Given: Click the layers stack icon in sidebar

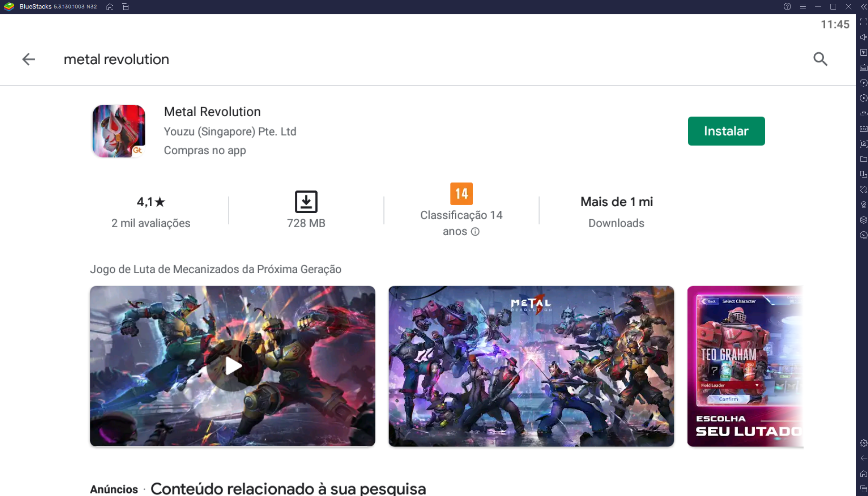Looking at the screenshot, I should tap(863, 220).
